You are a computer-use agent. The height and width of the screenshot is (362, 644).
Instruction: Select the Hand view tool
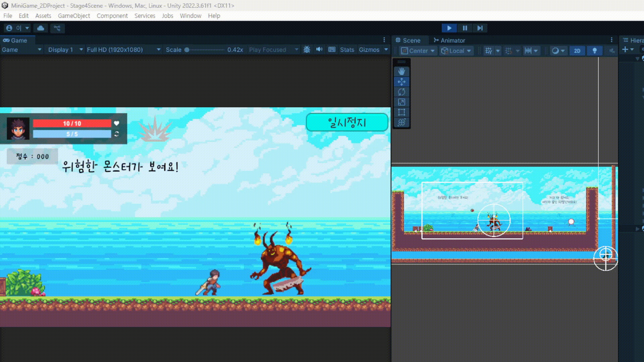tap(401, 71)
